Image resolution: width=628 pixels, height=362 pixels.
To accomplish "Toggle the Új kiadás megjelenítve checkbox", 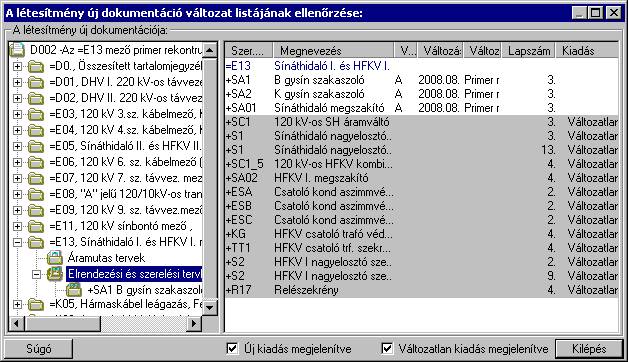I will [x=232, y=348].
